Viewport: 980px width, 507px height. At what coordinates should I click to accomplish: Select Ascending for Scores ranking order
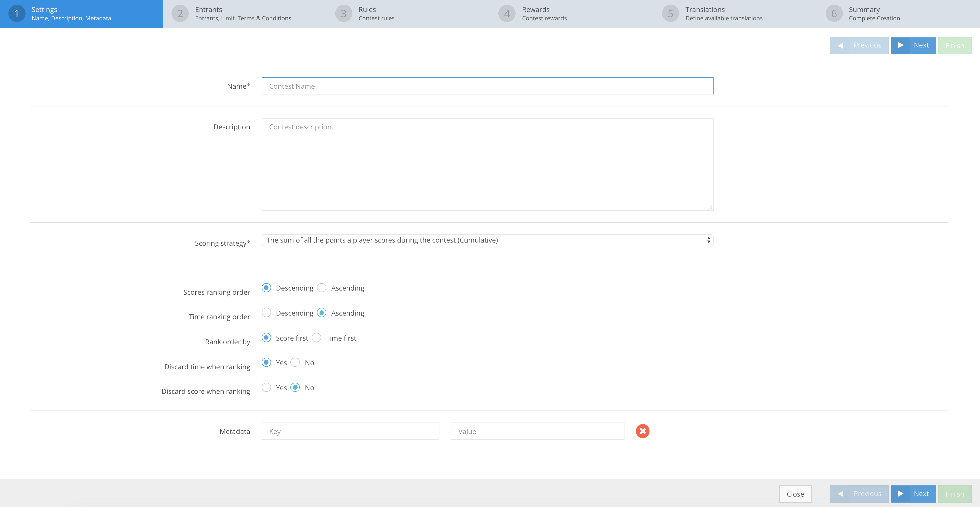[x=322, y=288]
